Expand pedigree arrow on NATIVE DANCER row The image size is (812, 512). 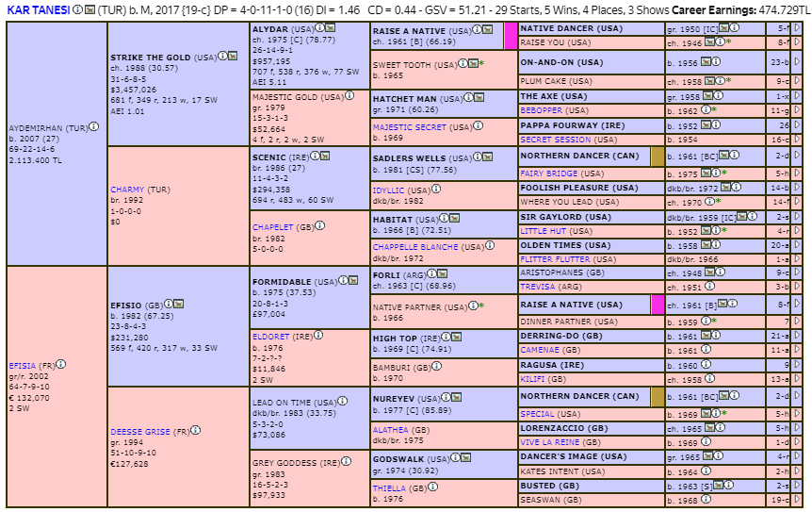click(x=797, y=28)
